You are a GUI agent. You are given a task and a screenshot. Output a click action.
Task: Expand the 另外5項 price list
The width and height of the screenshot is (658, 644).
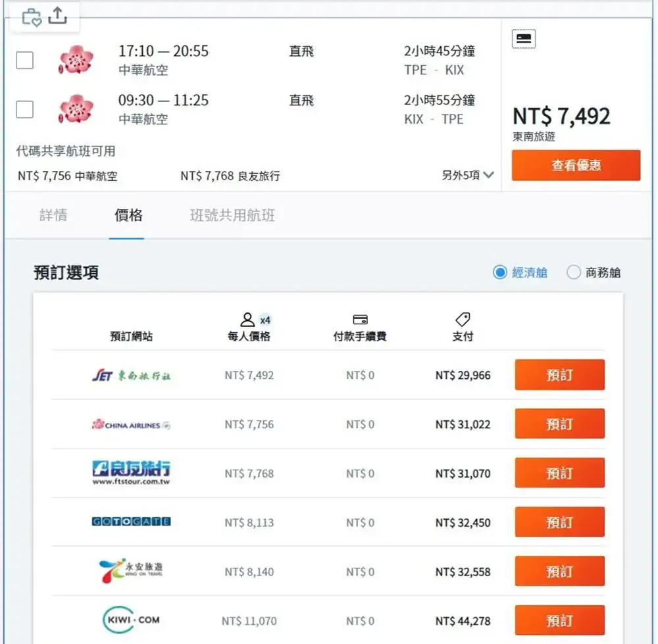coord(467,175)
